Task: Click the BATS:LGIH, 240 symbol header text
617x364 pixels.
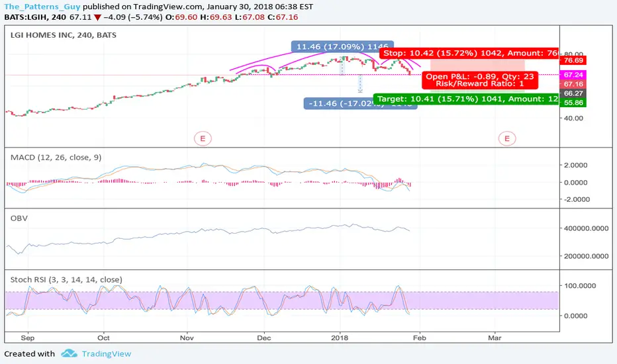Action: pos(35,17)
